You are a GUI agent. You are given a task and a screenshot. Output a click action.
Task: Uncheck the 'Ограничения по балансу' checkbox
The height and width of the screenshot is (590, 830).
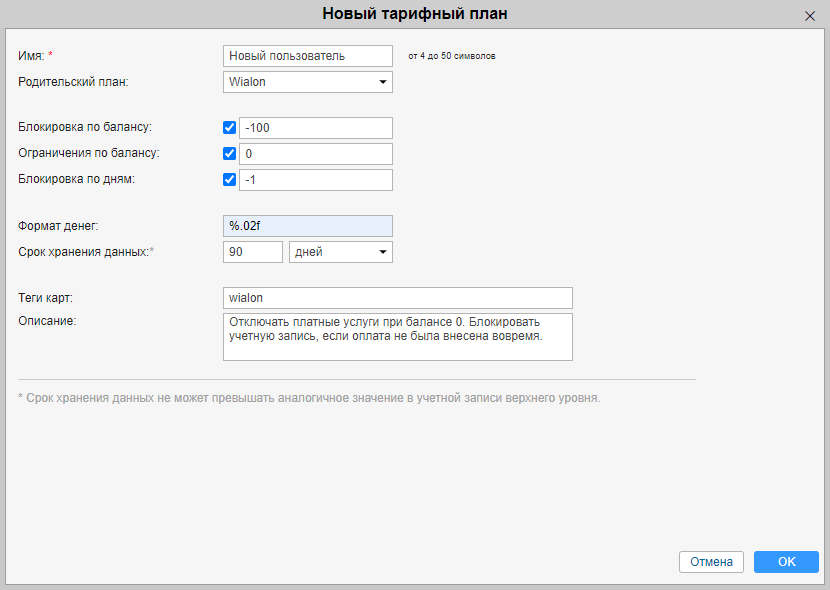pos(230,154)
